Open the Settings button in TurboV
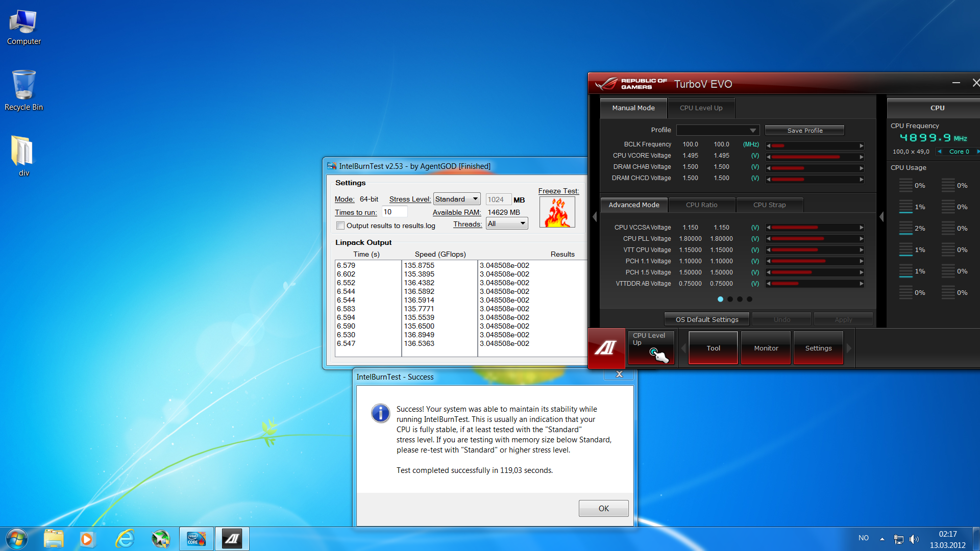This screenshot has width=980, height=551. tap(818, 348)
